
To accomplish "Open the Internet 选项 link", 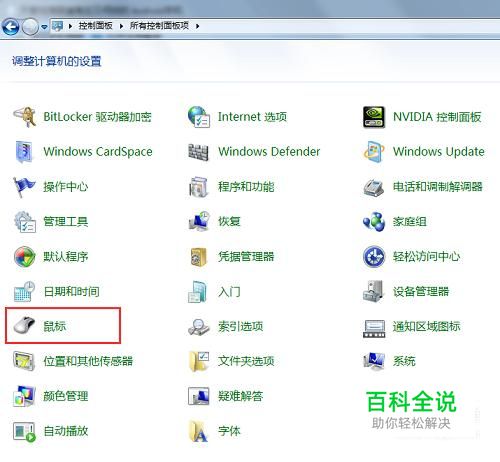I will point(252,117).
